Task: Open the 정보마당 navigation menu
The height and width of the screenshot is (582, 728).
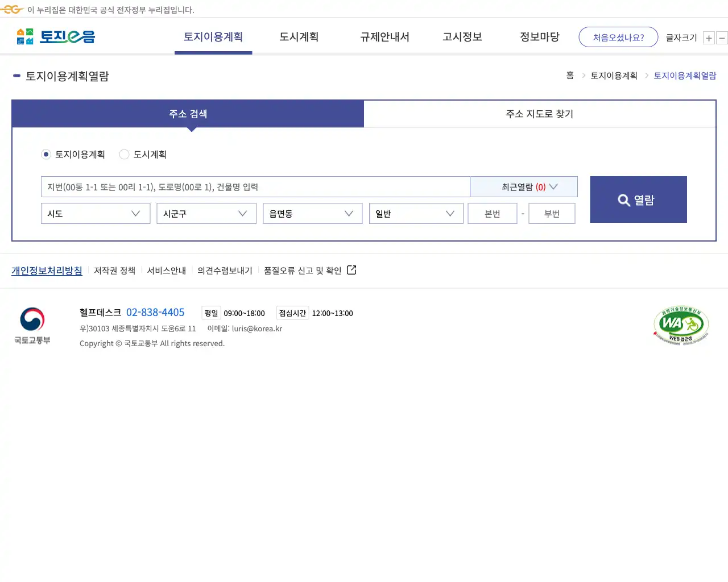Action: coord(539,36)
